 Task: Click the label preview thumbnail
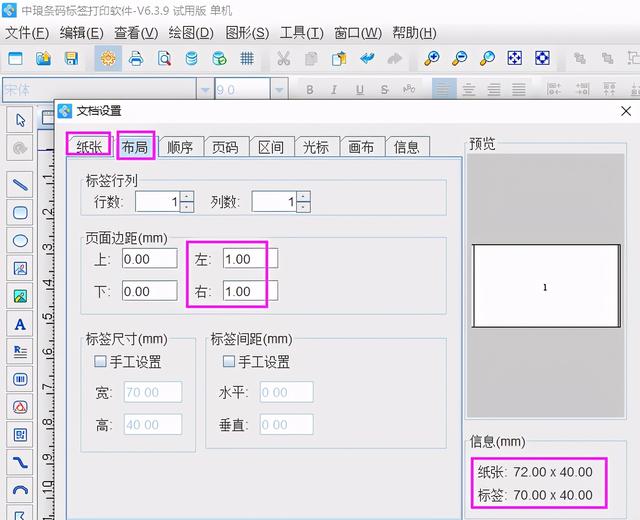coord(546,286)
